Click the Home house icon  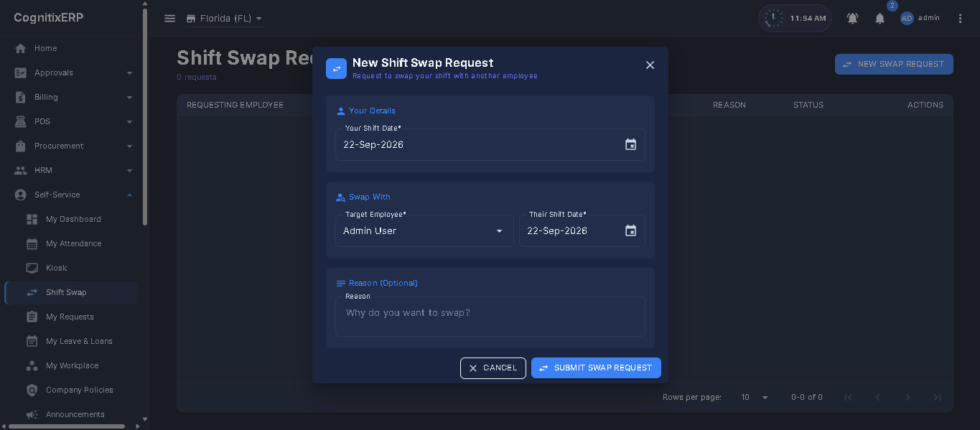click(x=21, y=48)
